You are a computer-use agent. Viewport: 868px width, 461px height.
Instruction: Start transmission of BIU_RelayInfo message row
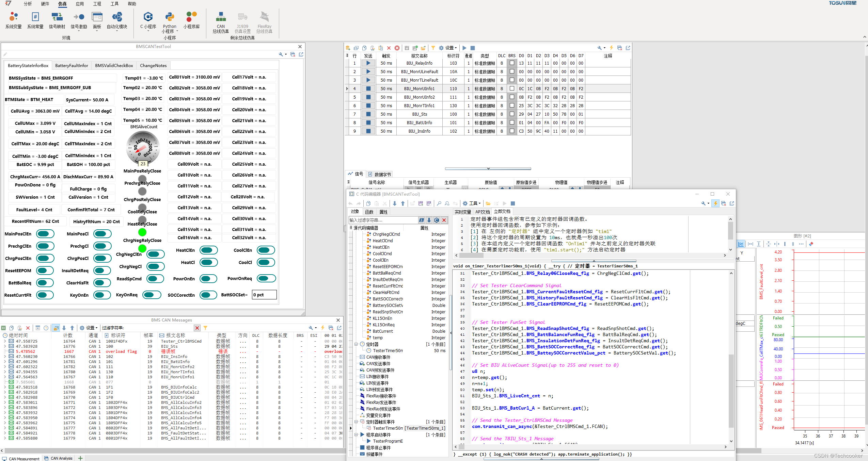[x=368, y=63]
